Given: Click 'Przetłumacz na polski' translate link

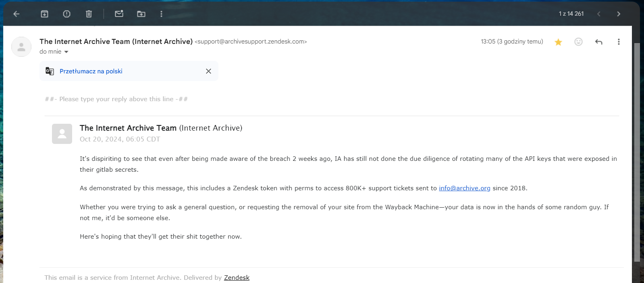Looking at the screenshot, I should [x=91, y=71].
